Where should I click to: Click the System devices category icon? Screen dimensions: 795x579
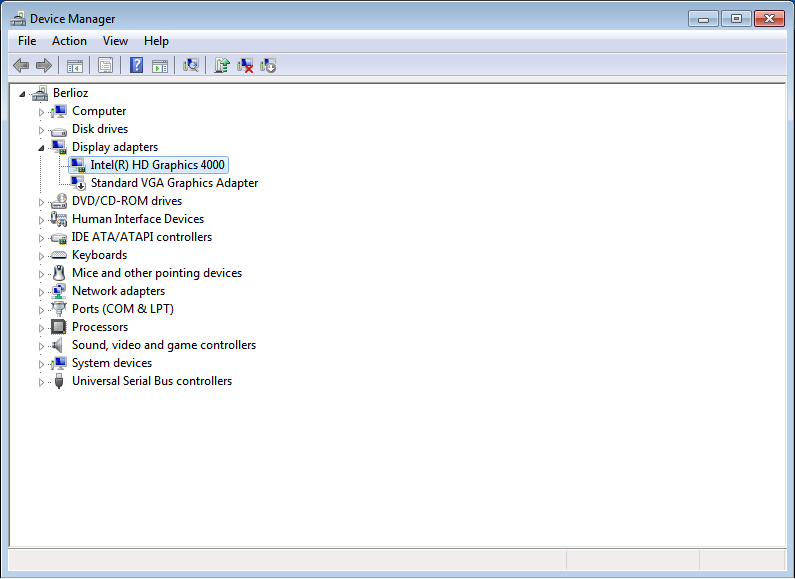coord(59,363)
